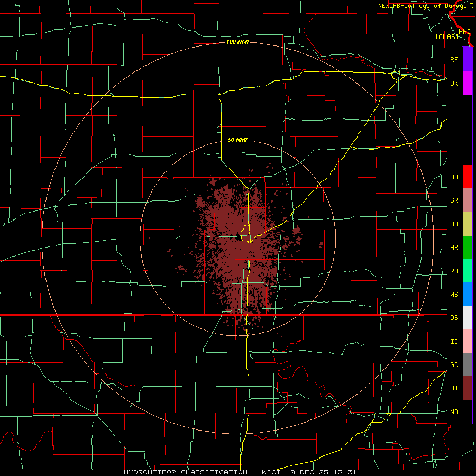Viewport: 476px width, 476px height.
Task: Click the '10 DEC 25' date stamp
Action: (307, 472)
